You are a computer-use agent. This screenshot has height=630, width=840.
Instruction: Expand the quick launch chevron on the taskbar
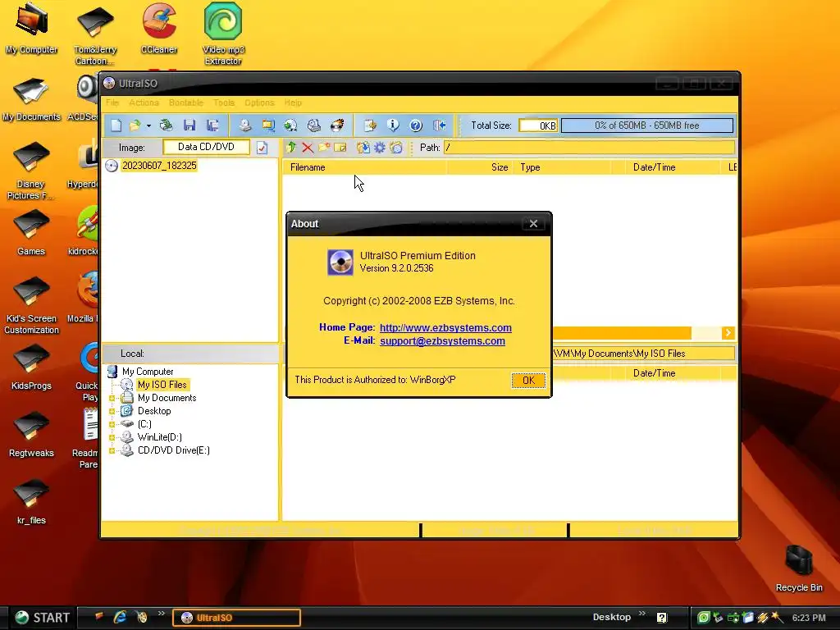tap(162, 614)
